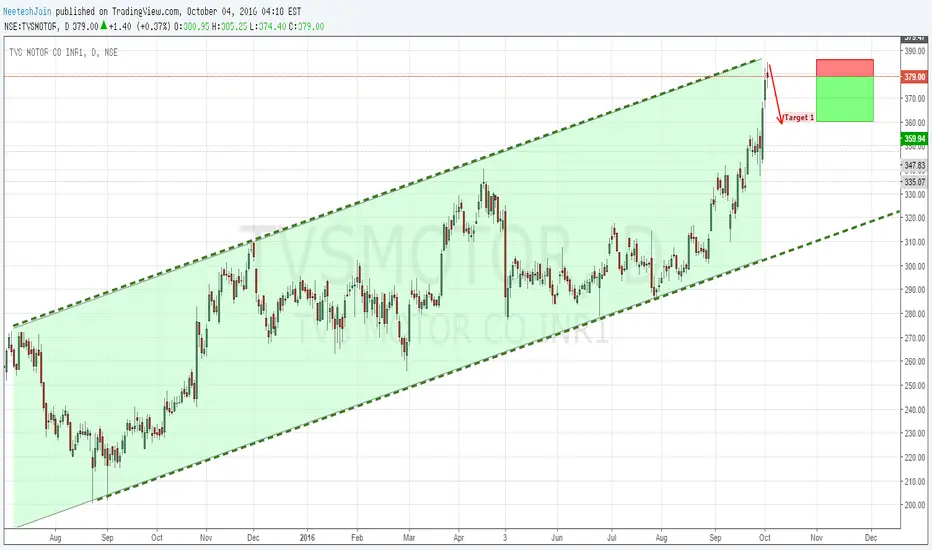This screenshot has width=932, height=550.
Task: Select the green profit zone of the short position
Action: coord(845,99)
